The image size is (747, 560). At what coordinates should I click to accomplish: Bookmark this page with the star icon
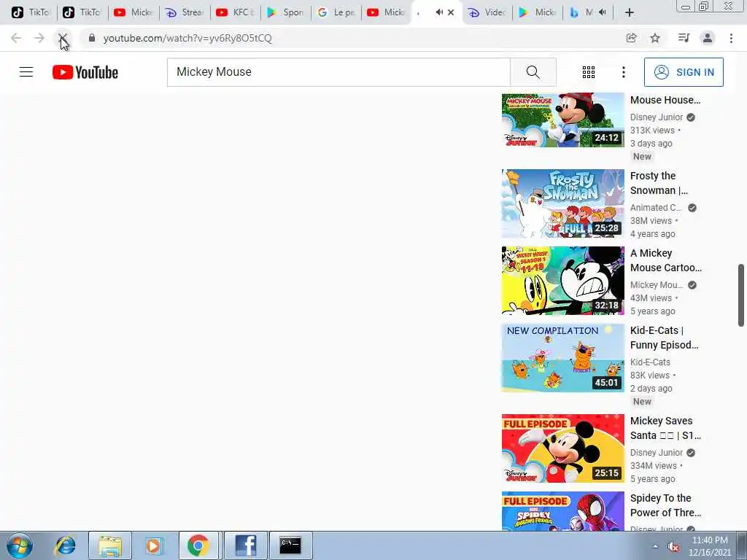(655, 38)
